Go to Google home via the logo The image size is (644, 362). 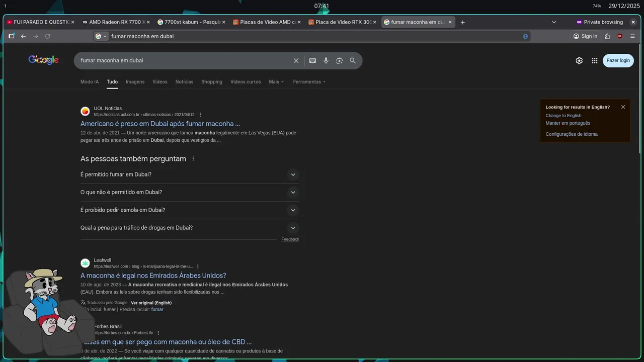coord(43,60)
